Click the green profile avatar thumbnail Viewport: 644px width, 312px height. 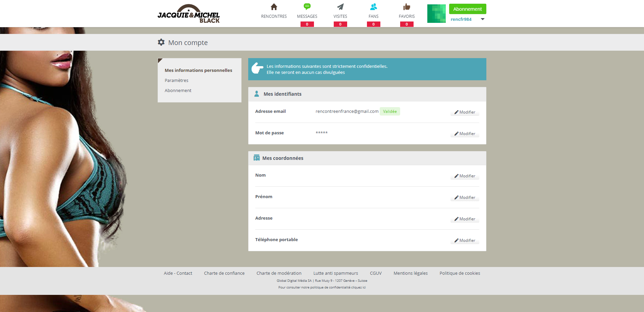point(436,14)
